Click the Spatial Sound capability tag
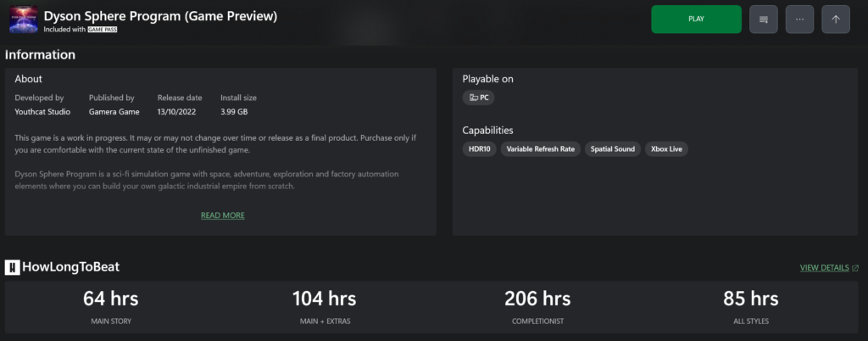Screen dimensions: 868x341 612,149
